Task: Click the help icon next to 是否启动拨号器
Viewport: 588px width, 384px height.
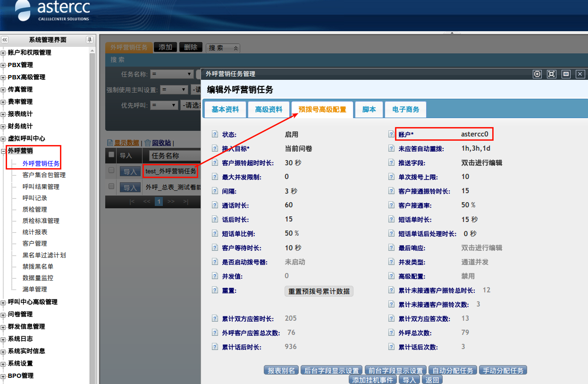Action: tap(215, 262)
